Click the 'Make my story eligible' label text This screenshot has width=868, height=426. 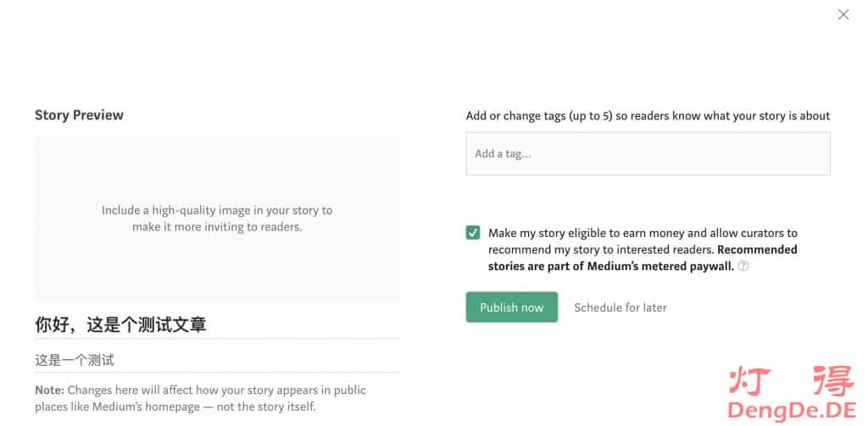(643, 233)
